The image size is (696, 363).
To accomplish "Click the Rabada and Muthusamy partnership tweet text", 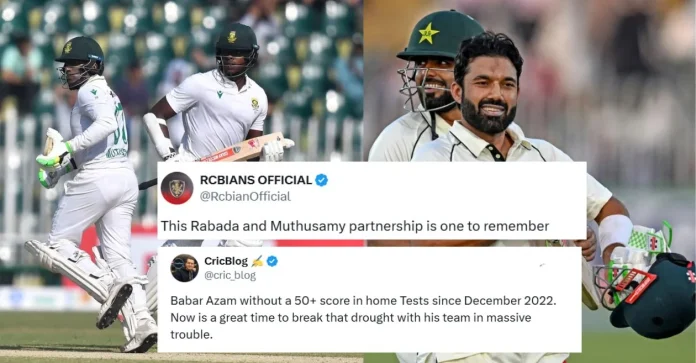I will (355, 226).
